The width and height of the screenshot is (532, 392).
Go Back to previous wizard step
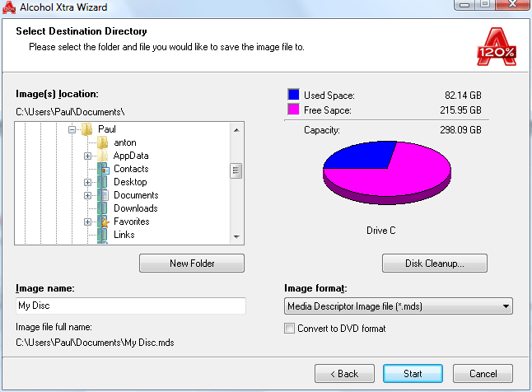tap(344, 374)
